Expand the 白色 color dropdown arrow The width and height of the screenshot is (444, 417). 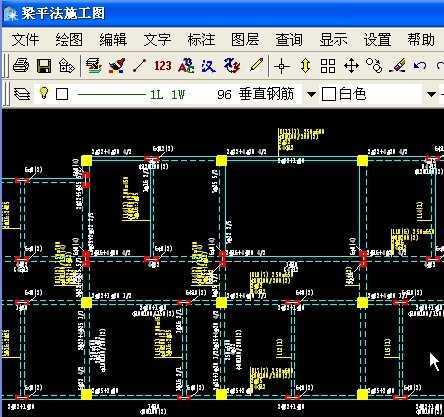[431, 94]
